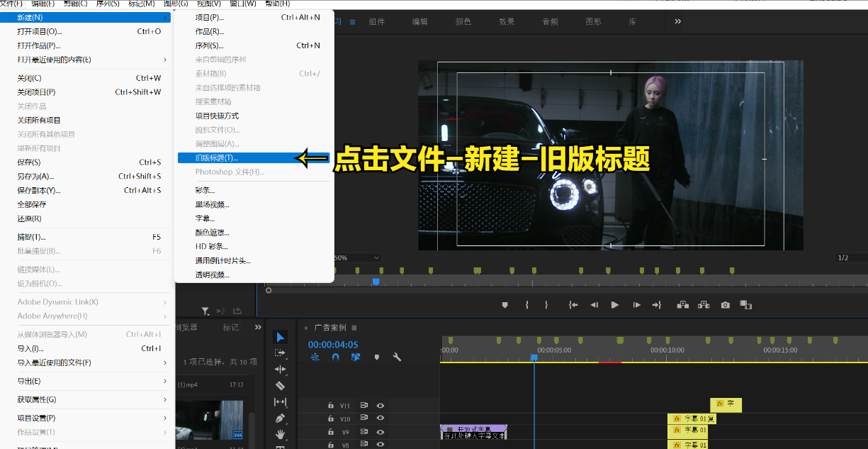
Task: Open timeline display settings wrench
Action: click(397, 357)
